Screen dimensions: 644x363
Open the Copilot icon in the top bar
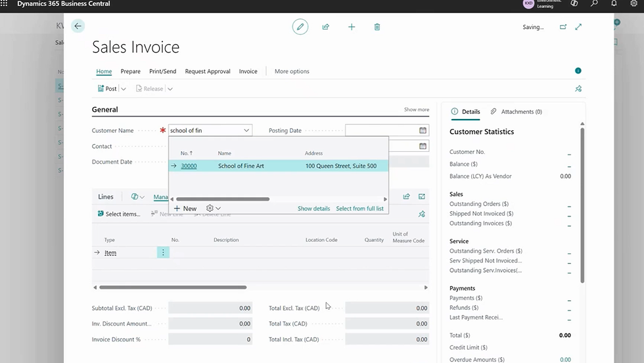574,3
